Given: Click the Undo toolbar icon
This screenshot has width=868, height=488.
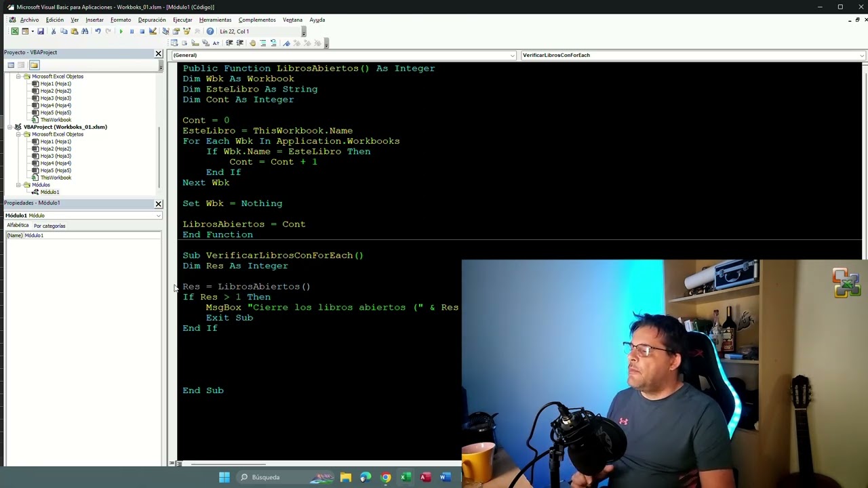Looking at the screenshot, I should click(x=98, y=31).
